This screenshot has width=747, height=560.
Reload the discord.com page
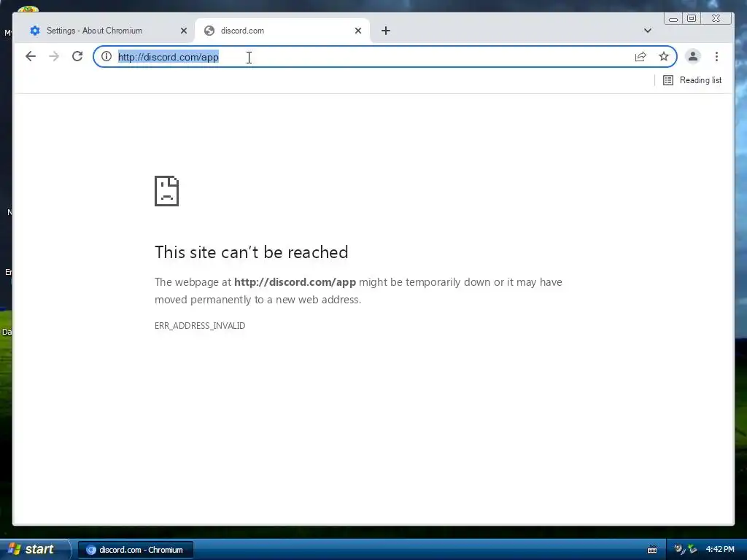pyautogui.click(x=77, y=57)
